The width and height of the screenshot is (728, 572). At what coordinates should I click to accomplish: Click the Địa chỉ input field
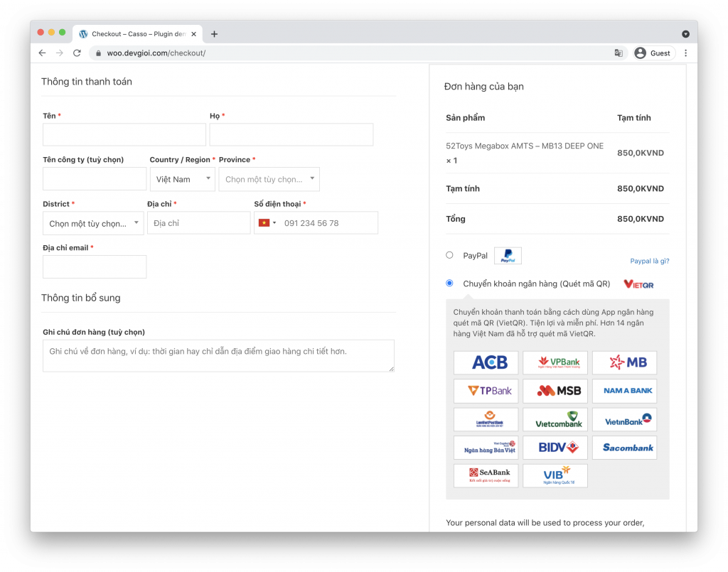tap(199, 223)
